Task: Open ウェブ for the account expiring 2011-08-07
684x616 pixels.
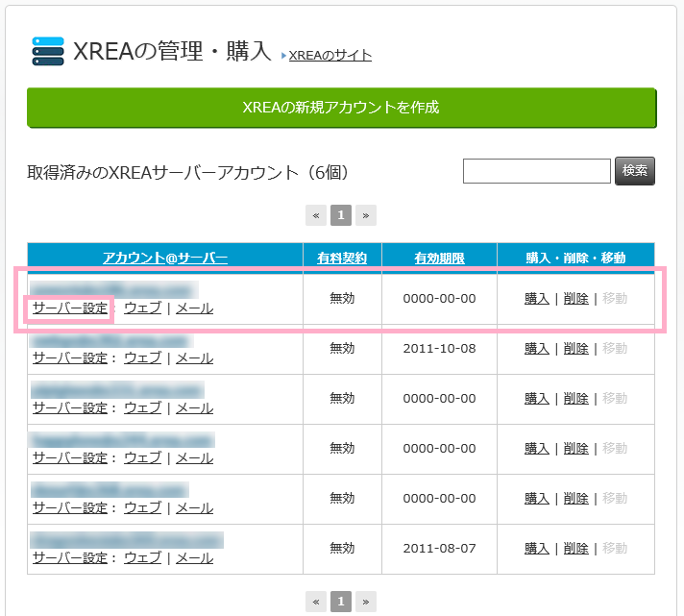Action: tap(142, 558)
